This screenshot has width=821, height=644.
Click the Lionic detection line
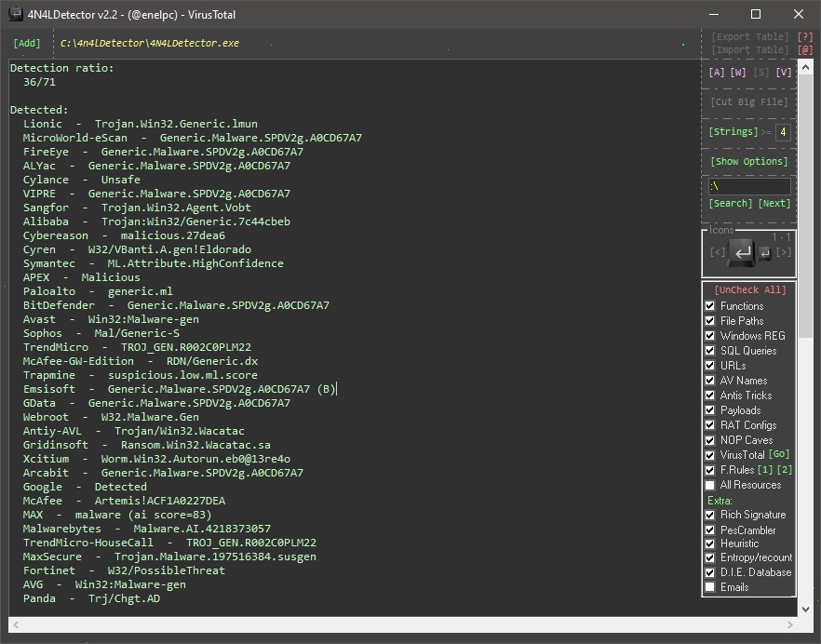[141, 124]
